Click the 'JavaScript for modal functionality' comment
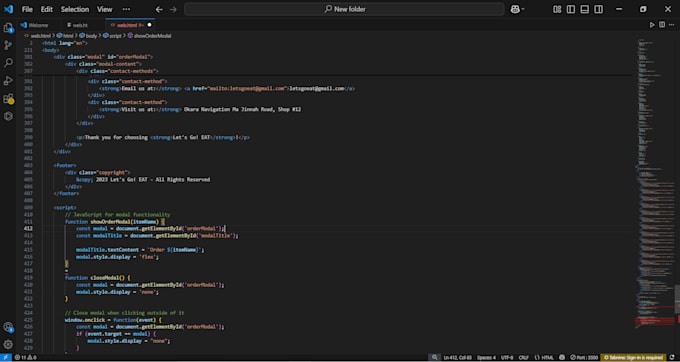The height and width of the screenshot is (362, 680). (x=117, y=215)
